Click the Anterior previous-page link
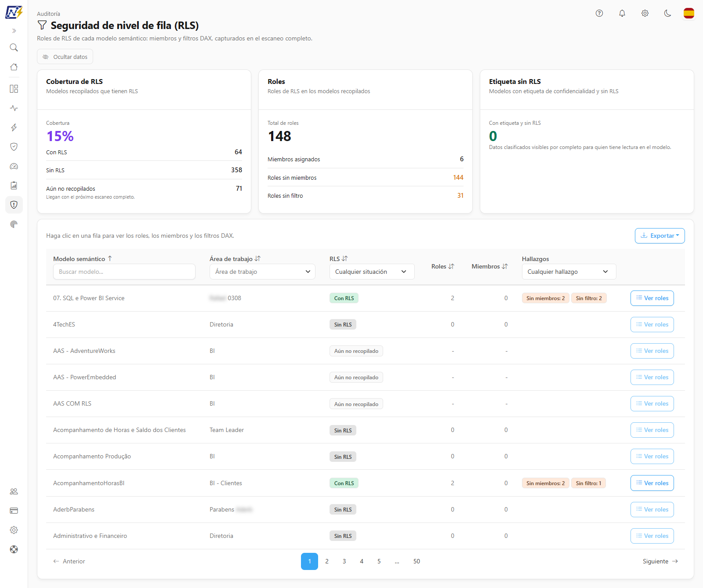This screenshot has width=703, height=588. click(69, 561)
